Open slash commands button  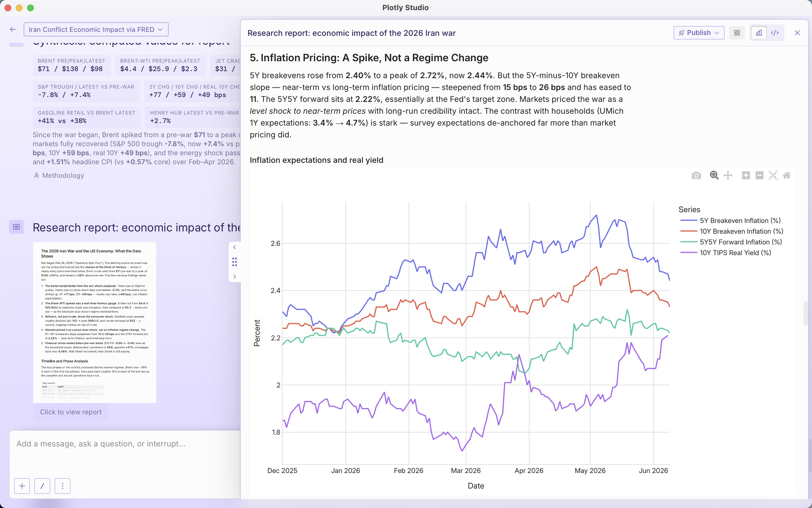42,486
